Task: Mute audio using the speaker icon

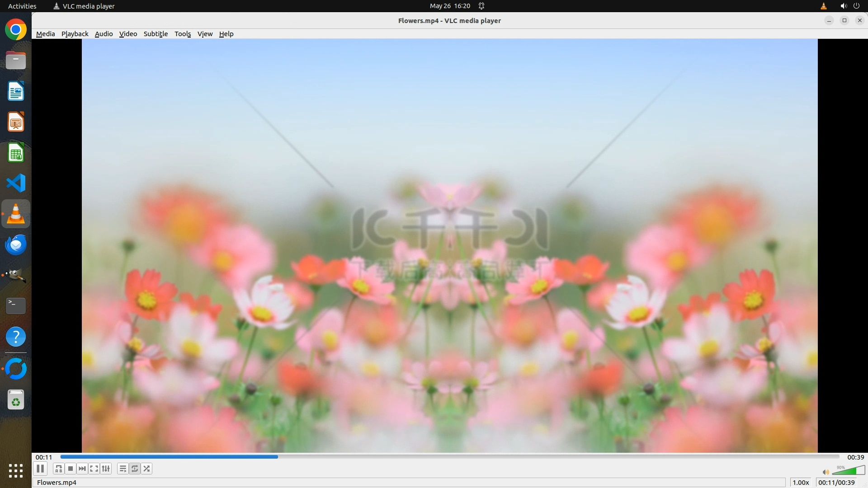Action: 826,472
